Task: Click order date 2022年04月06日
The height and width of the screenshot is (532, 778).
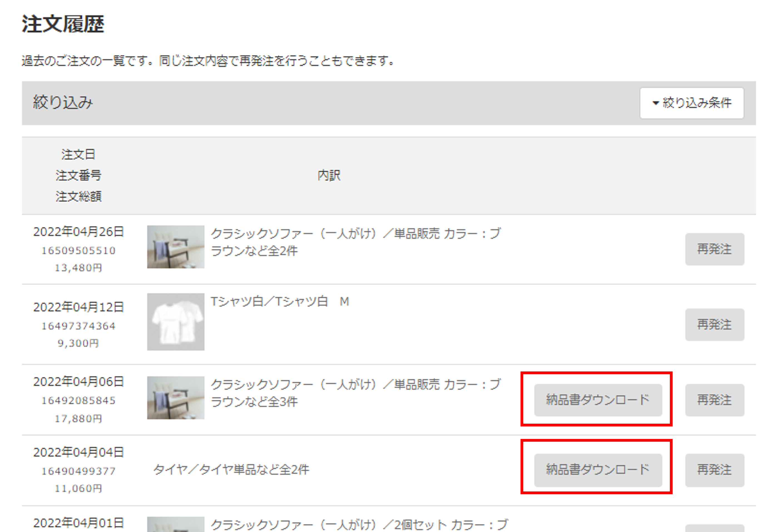Action: (x=78, y=381)
